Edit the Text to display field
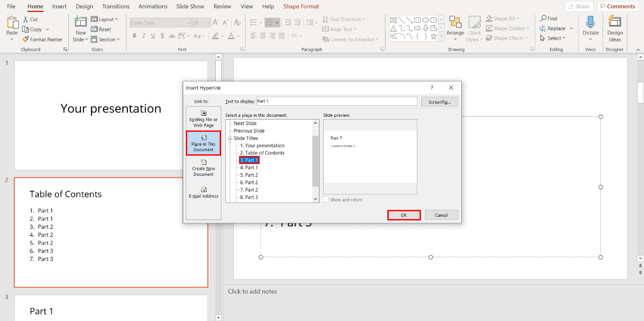 point(336,101)
